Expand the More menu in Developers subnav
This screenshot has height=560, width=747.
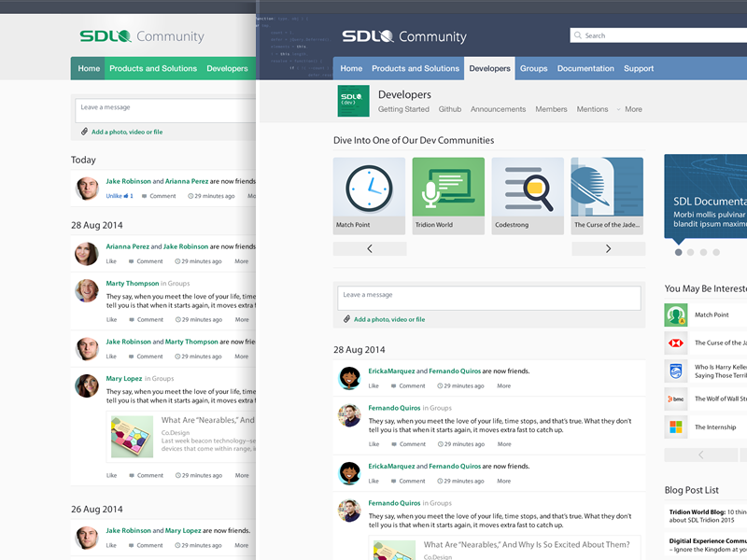632,109
